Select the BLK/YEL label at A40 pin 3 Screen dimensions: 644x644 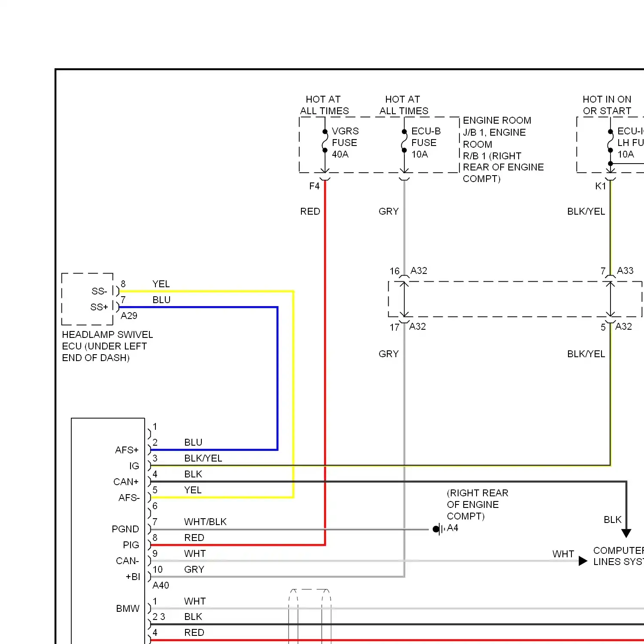(x=203, y=458)
